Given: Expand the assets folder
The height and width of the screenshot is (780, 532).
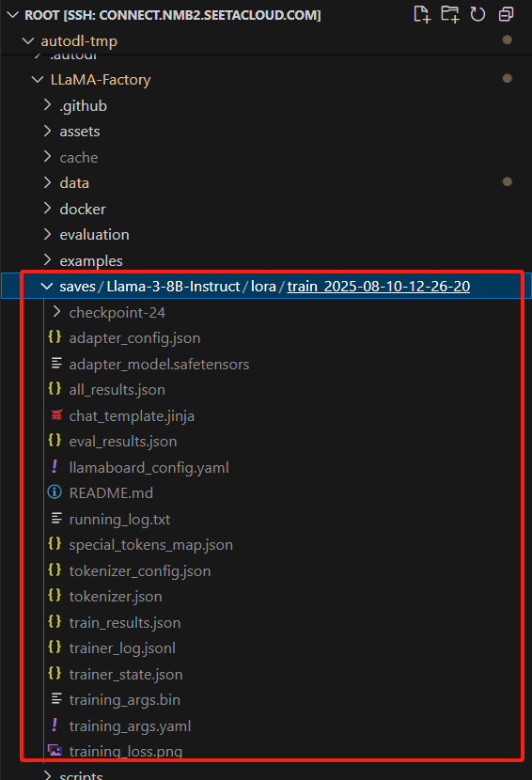Looking at the screenshot, I should (x=47, y=131).
